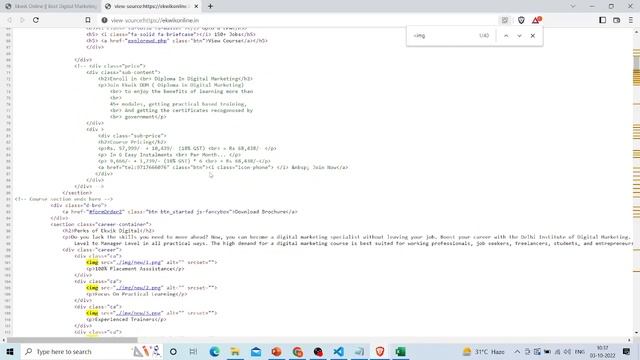The height and width of the screenshot is (360, 640).
Task: Click the vertical scrollbar up arrow
Action: 636,31
